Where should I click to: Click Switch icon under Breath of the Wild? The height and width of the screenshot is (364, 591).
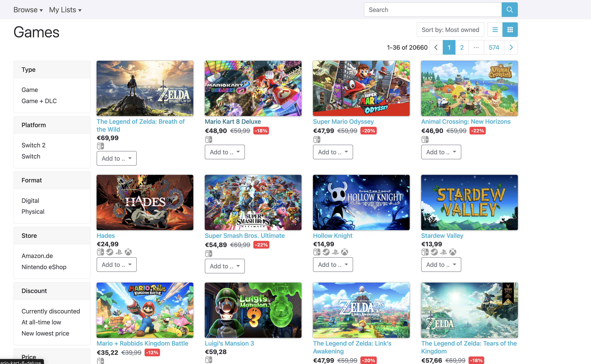click(x=100, y=146)
